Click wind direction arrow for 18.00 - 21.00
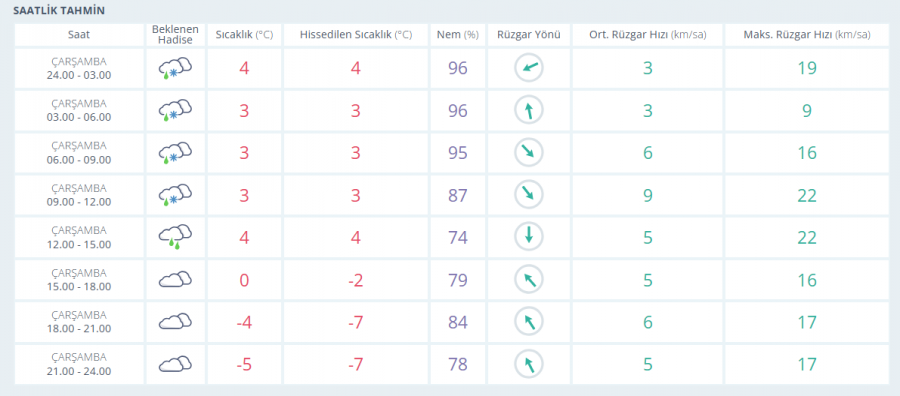 click(x=529, y=322)
